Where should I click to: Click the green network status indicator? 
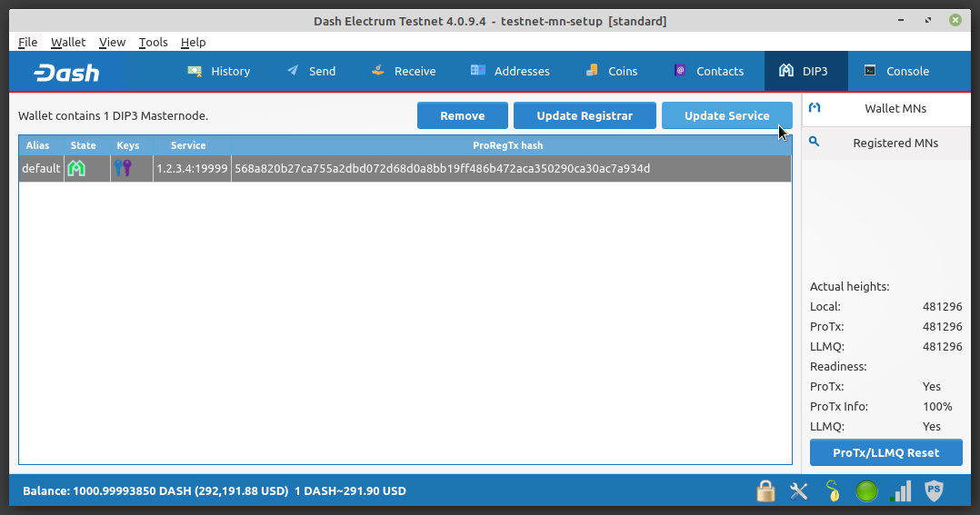pyautogui.click(x=867, y=491)
